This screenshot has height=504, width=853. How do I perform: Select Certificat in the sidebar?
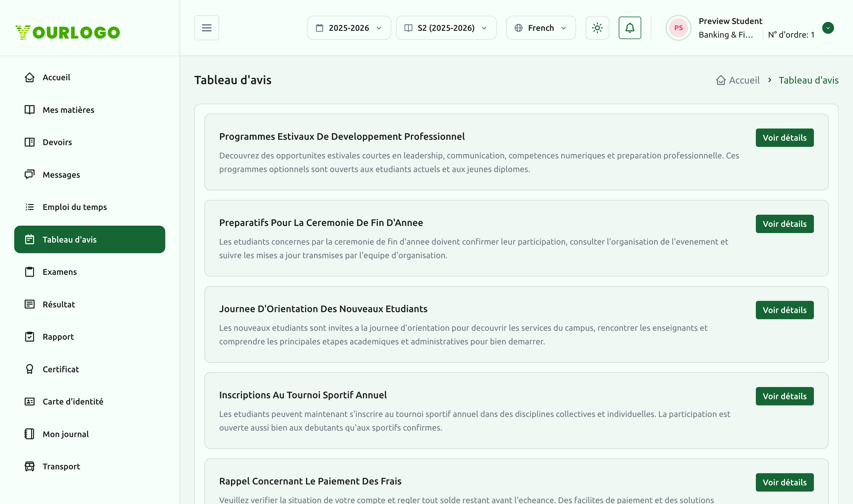point(90,369)
